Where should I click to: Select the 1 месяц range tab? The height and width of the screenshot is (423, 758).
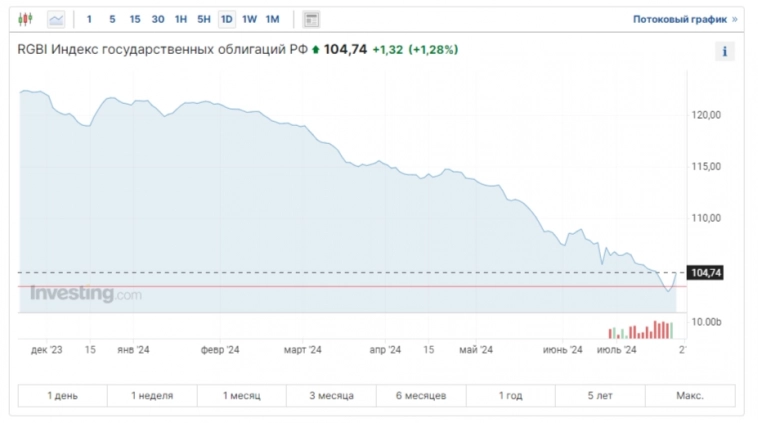coord(240,395)
